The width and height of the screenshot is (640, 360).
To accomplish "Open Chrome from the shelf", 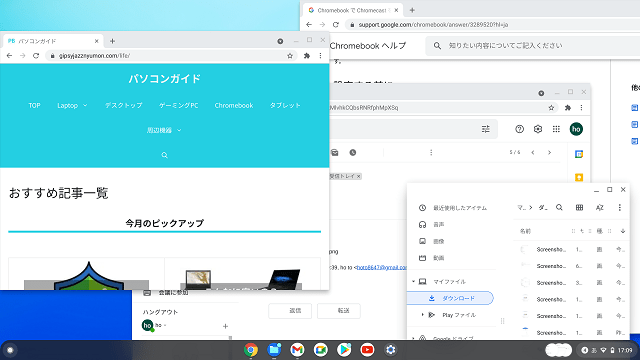I will point(251,350).
